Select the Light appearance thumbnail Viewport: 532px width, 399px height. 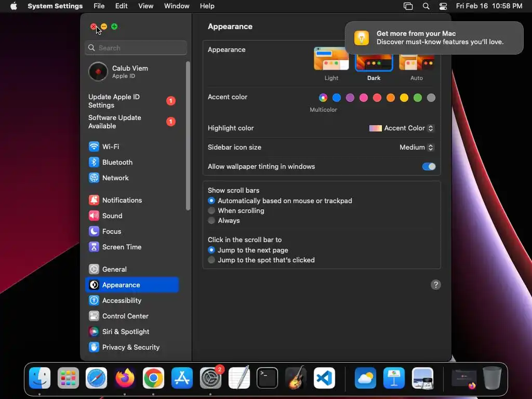click(331, 59)
